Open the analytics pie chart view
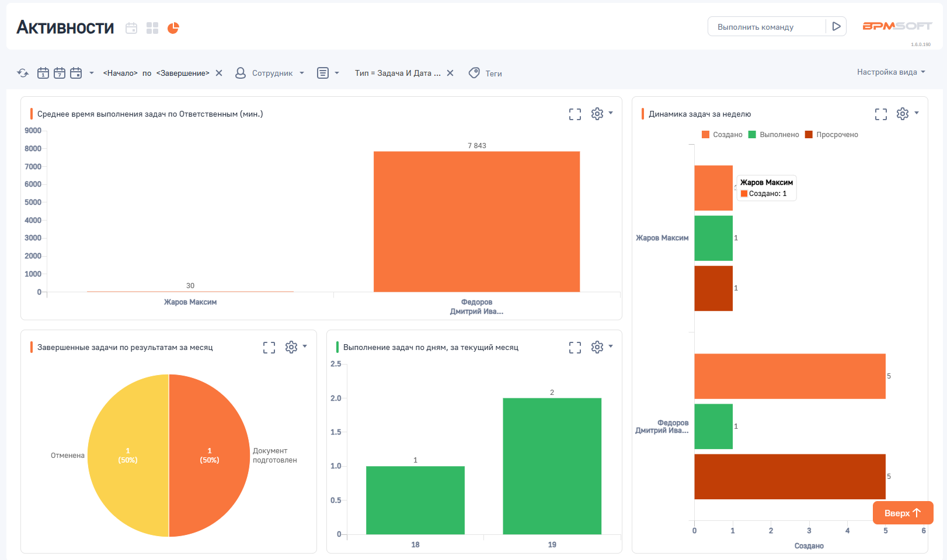Image resolution: width=947 pixels, height=560 pixels. (173, 28)
